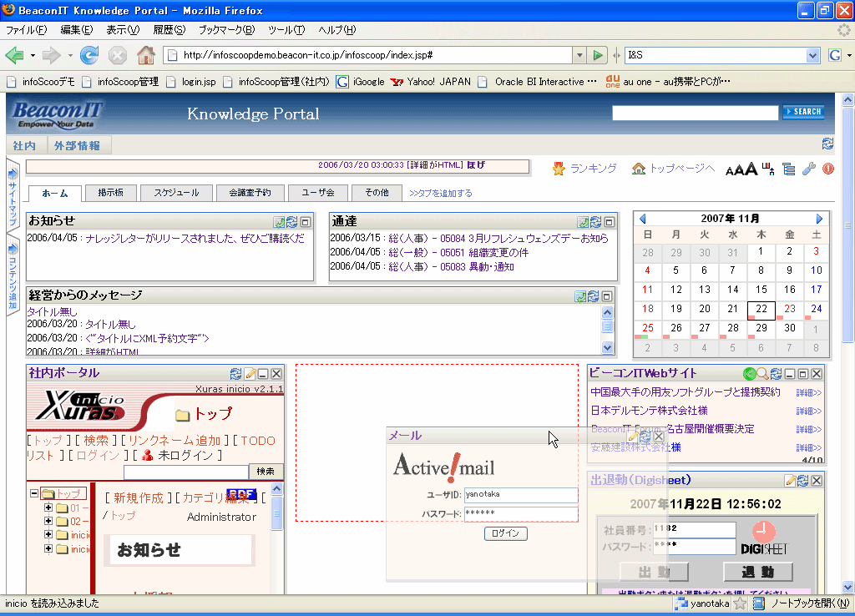The width and height of the screenshot is (855, 616).
Task: Click the >>タブを追加する link
Action: tap(441, 193)
